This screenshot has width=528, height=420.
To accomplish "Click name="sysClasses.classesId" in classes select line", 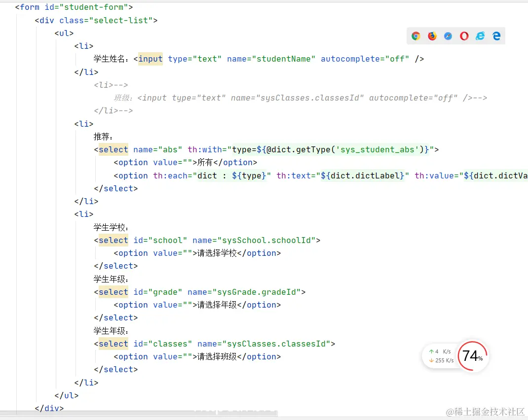I will pos(264,344).
